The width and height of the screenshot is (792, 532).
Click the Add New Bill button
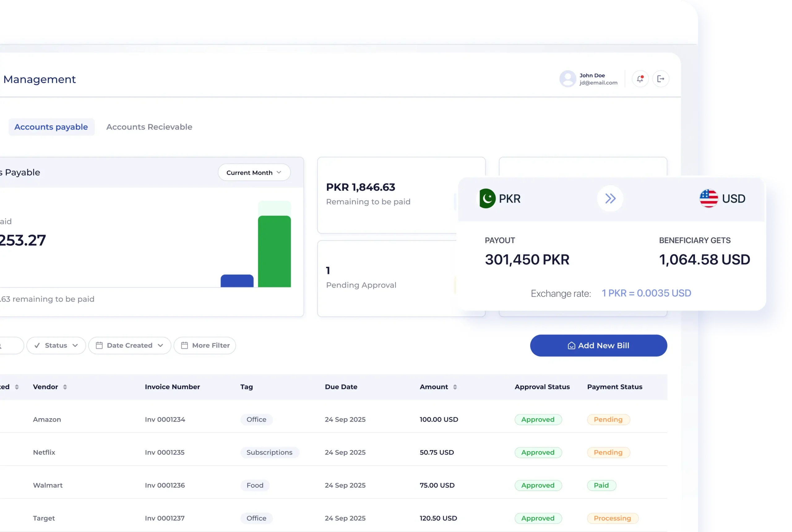598,345
